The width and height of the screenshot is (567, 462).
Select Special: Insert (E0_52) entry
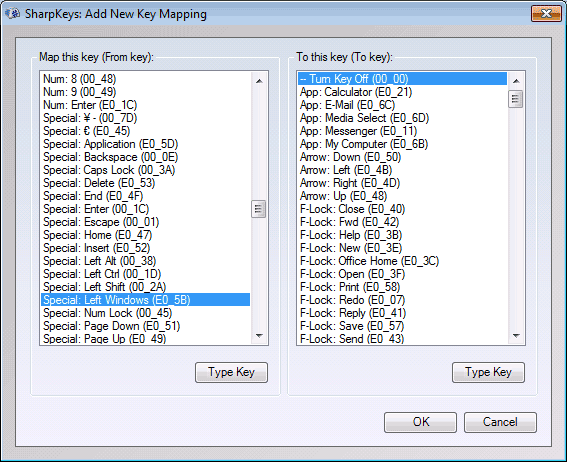(x=145, y=248)
